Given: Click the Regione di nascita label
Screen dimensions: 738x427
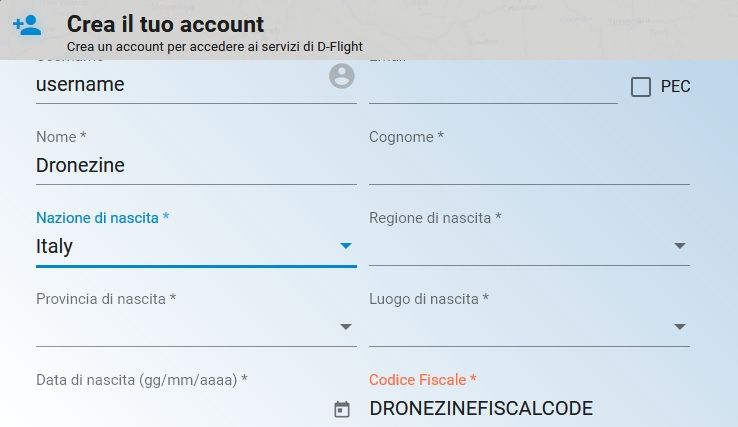Looking at the screenshot, I should click(434, 218).
